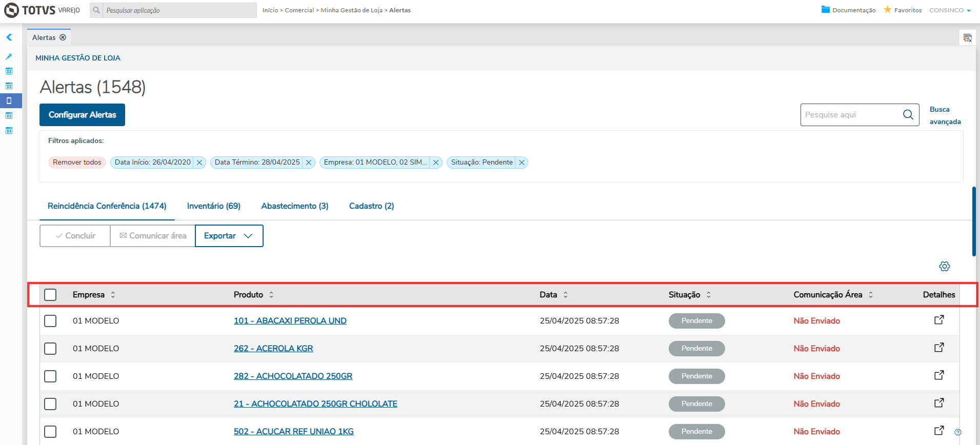The width and height of the screenshot is (980, 445).
Task: Switch to Abastecimento (3) tab
Action: click(x=295, y=206)
